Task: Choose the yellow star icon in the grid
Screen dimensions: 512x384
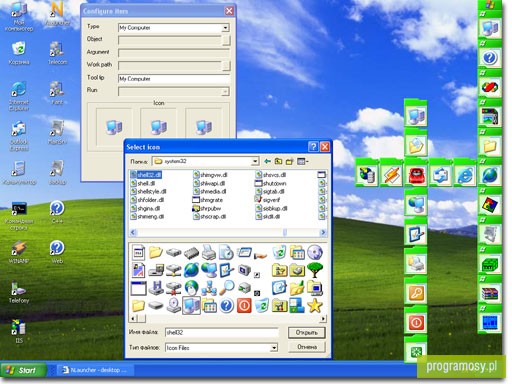Action: click(315, 306)
